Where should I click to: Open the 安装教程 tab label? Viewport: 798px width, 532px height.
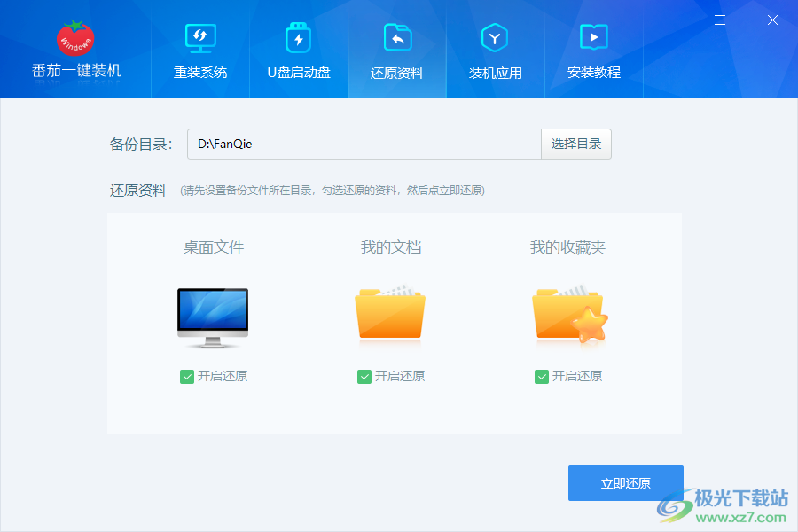[593, 73]
